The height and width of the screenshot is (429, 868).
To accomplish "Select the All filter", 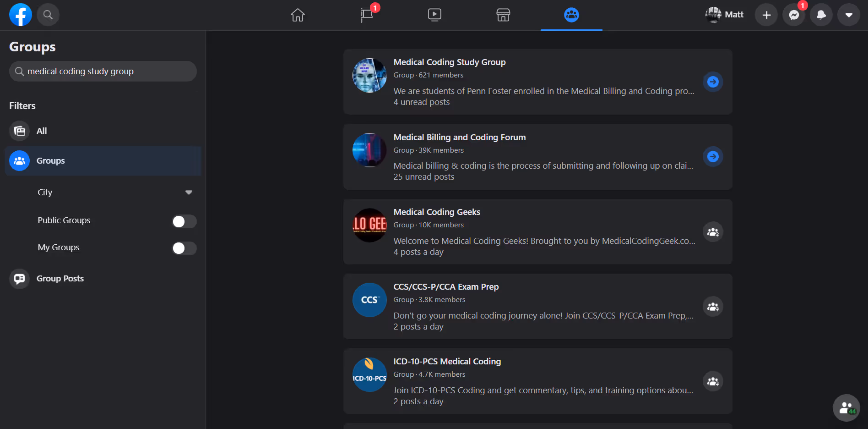I will [103, 131].
